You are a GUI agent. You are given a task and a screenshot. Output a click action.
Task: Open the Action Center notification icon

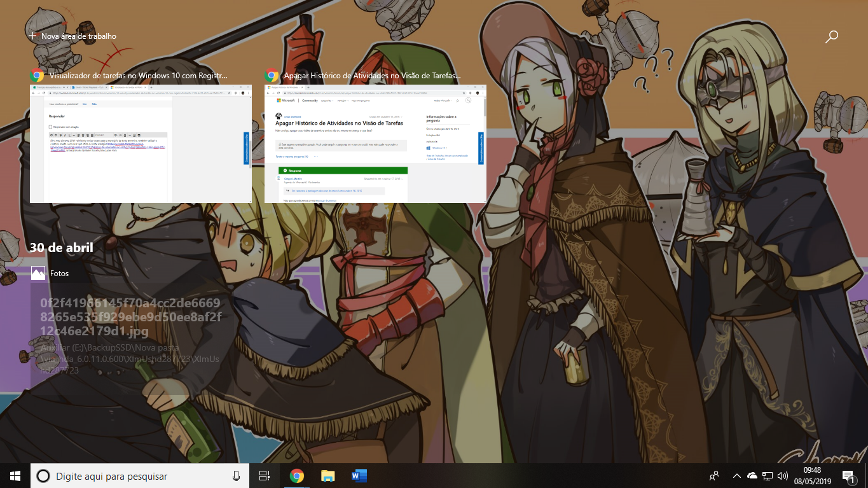(848, 476)
